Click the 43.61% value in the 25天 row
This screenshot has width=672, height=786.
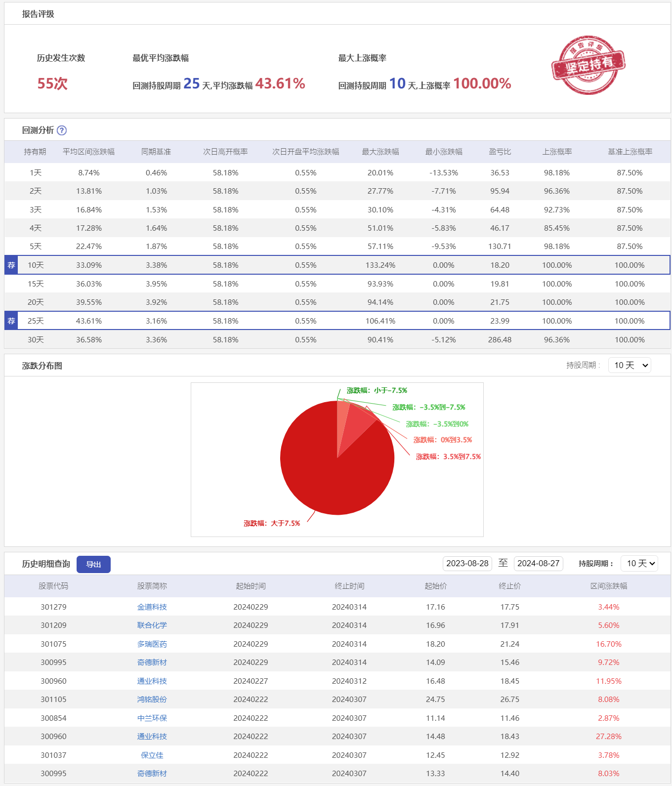click(x=89, y=321)
